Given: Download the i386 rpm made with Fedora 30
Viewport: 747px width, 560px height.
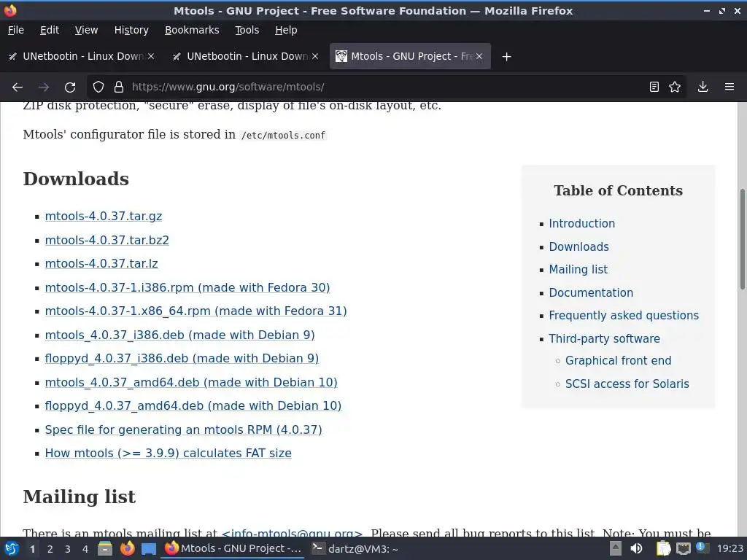Looking at the screenshot, I should tap(187, 287).
